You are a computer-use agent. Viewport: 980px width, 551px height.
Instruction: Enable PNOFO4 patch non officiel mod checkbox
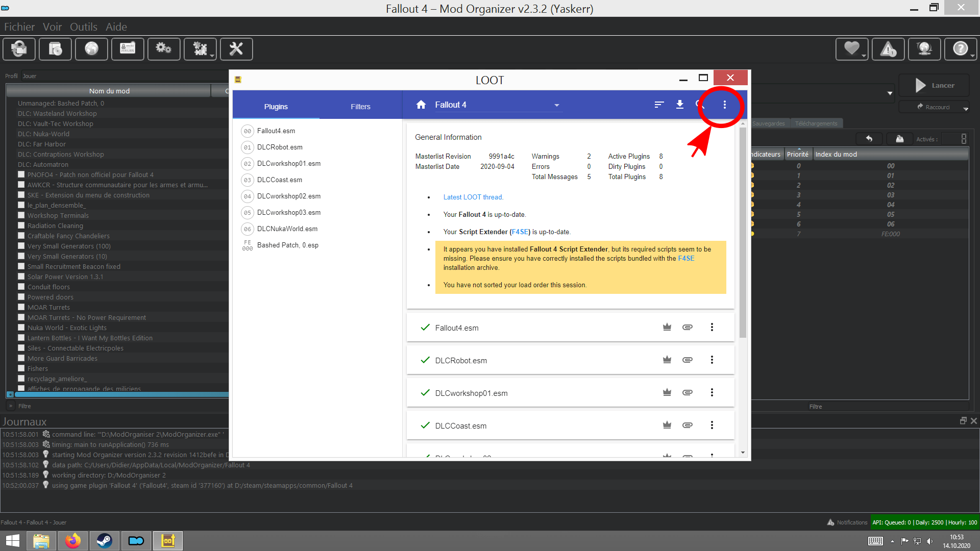[21, 174]
